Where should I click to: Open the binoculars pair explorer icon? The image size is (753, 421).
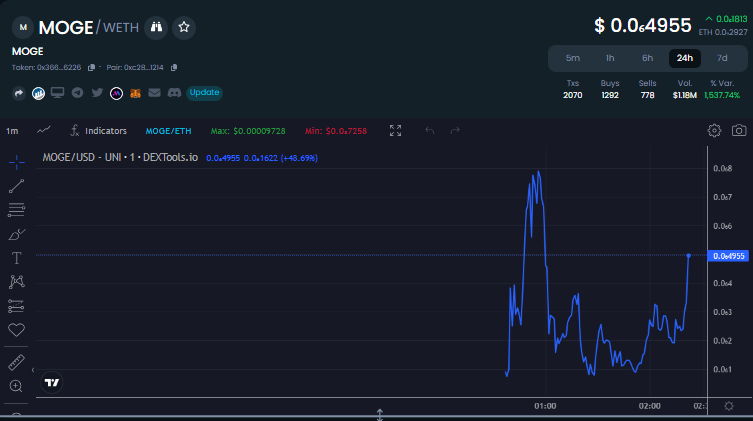coord(156,27)
